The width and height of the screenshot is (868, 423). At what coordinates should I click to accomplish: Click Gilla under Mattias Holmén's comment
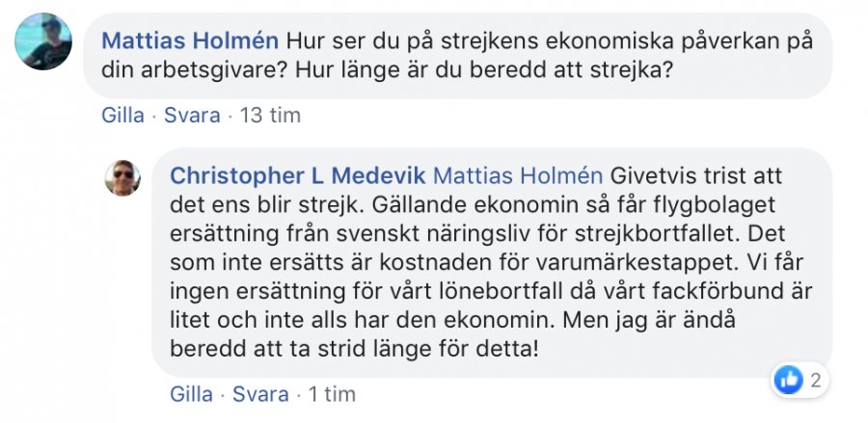pyautogui.click(x=122, y=116)
